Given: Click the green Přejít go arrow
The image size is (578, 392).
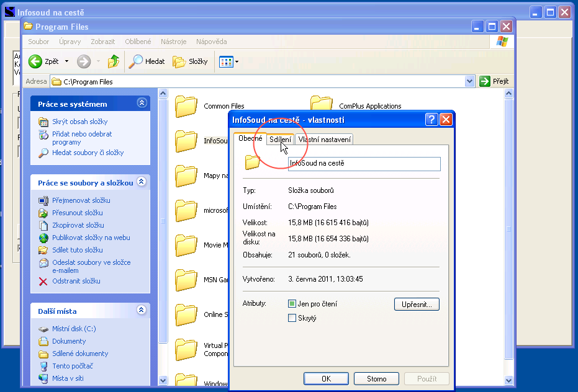Looking at the screenshot, I should (x=485, y=81).
